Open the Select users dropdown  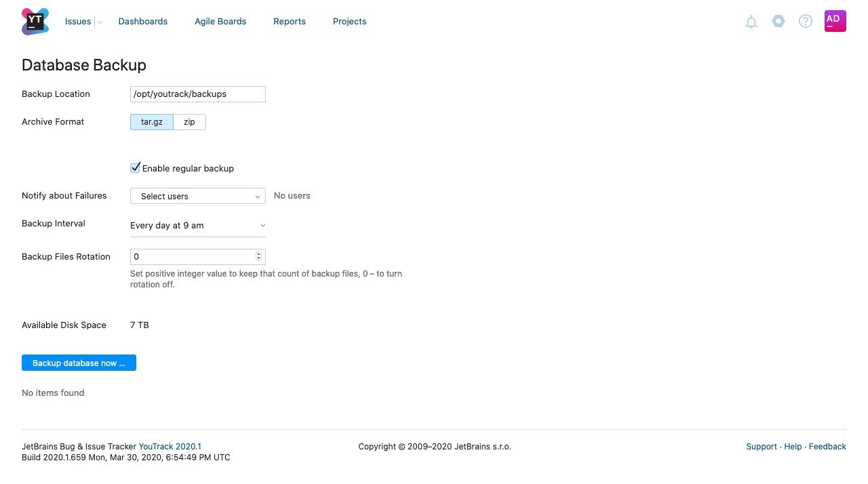198,196
